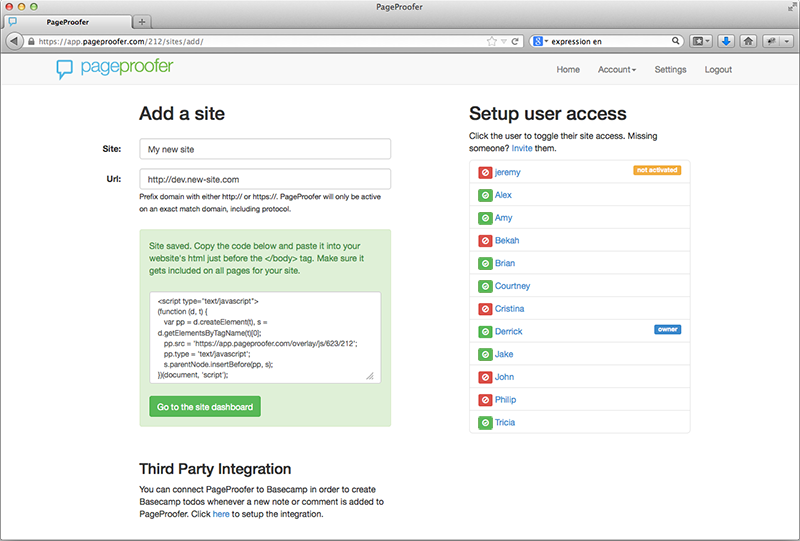Open the URL history dropdown arrow
This screenshot has height=541, width=800.
pyautogui.click(x=504, y=41)
